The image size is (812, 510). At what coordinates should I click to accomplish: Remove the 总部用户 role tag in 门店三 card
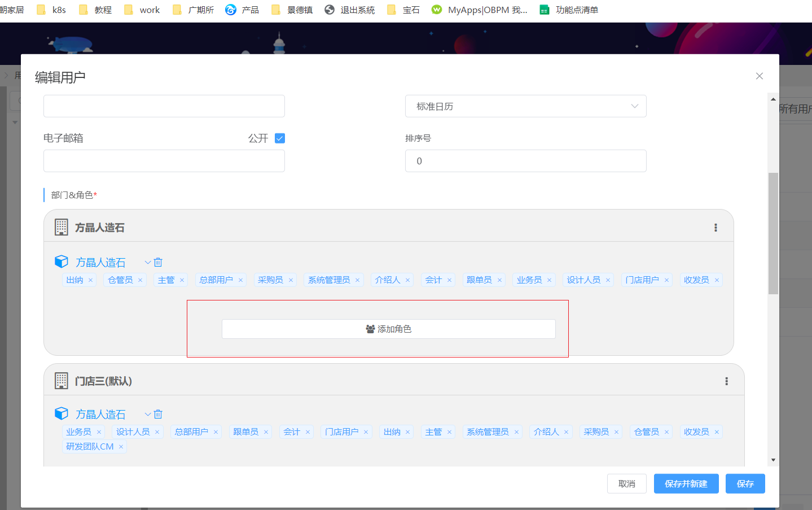[x=216, y=432]
